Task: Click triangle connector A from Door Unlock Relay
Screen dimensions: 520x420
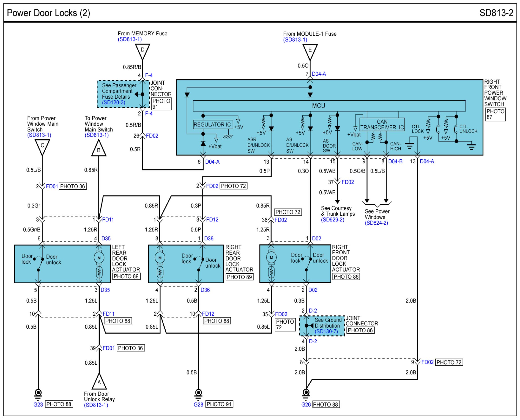Action: click(x=99, y=382)
